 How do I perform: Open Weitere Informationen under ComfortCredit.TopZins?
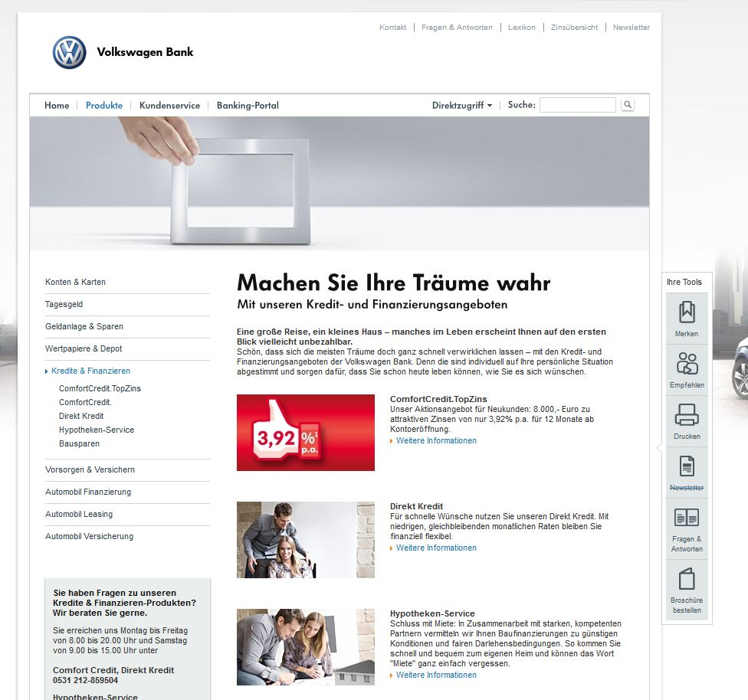436,440
